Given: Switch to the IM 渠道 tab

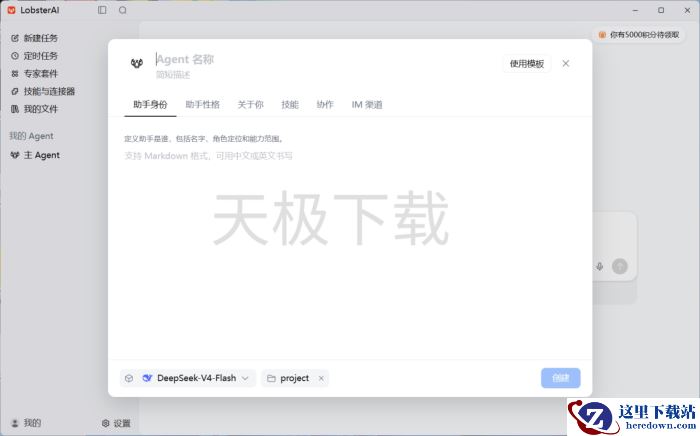Looking at the screenshot, I should pyautogui.click(x=367, y=105).
